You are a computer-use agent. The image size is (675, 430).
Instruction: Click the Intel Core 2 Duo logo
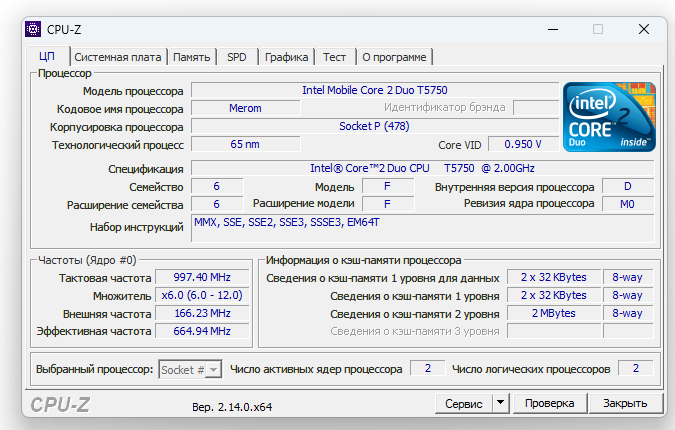(x=609, y=117)
